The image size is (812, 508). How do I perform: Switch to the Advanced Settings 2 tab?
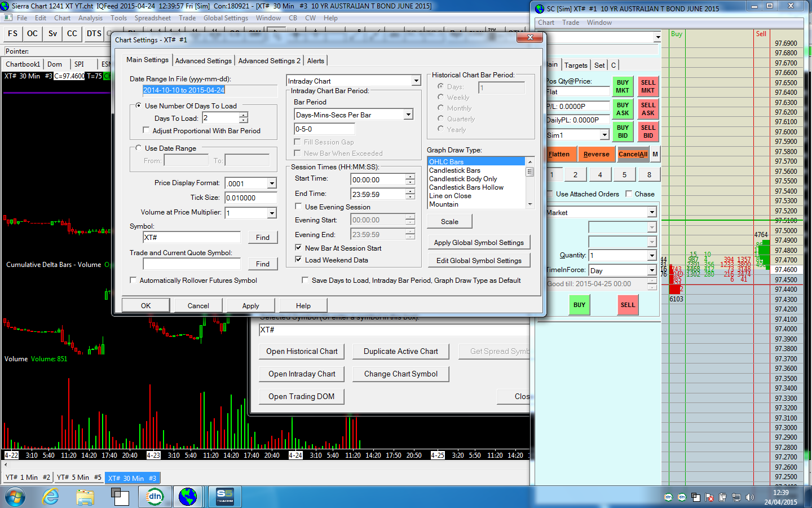pos(269,60)
